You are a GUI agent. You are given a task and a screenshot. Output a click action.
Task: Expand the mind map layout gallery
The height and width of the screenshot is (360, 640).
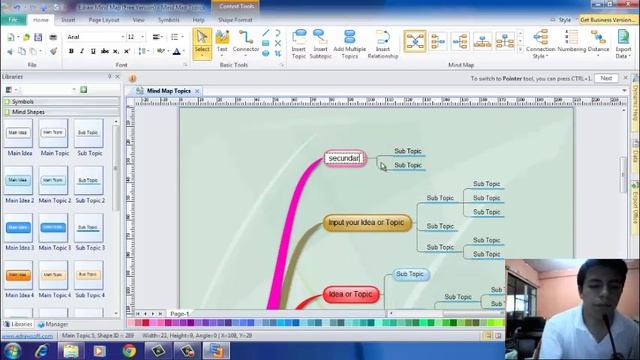(x=520, y=49)
